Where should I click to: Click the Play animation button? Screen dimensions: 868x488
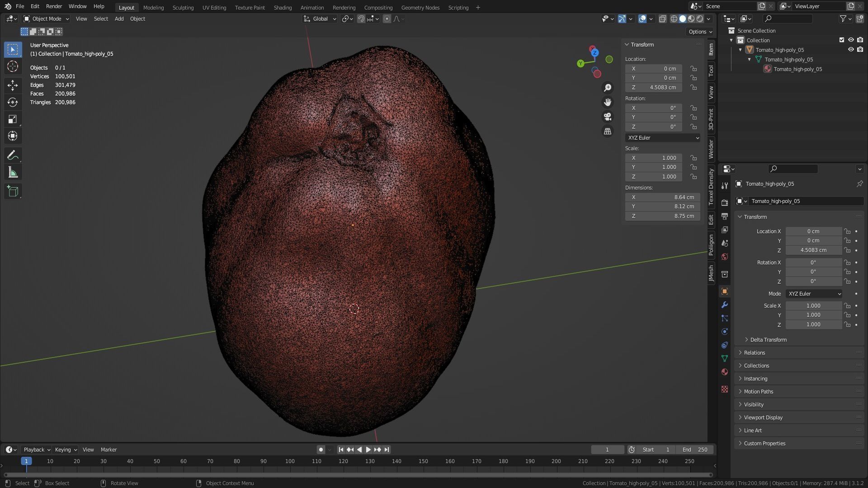(368, 450)
